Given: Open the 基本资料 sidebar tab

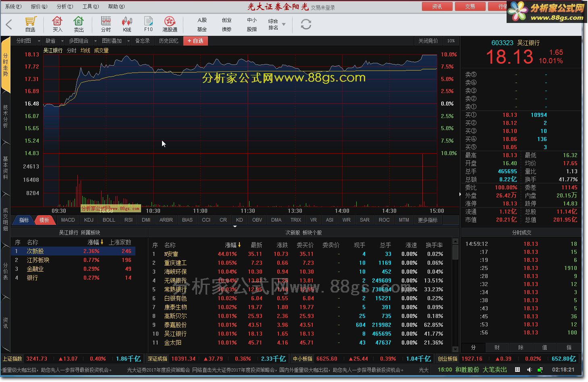Looking at the screenshot, I should [6, 168].
